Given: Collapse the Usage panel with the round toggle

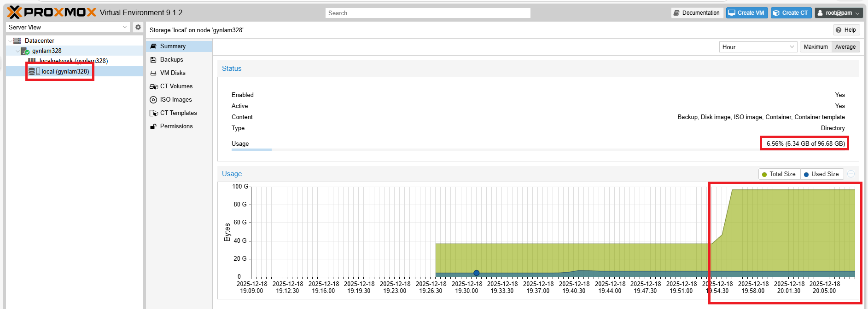Looking at the screenshot, I should coord(851,174).
